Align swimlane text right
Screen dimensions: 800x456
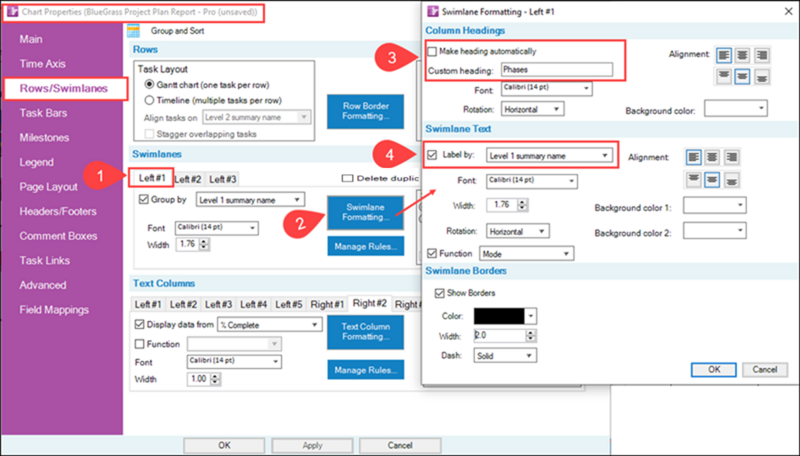point(731,157)
